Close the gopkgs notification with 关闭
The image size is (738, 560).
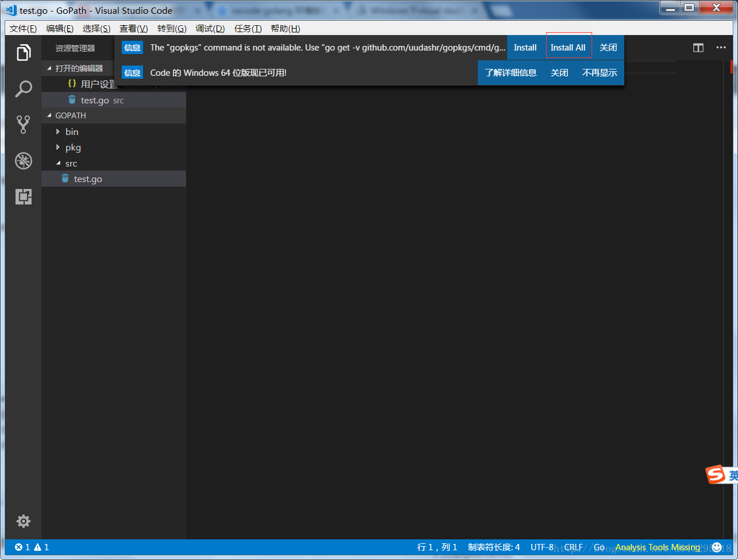tap(608, 48)
